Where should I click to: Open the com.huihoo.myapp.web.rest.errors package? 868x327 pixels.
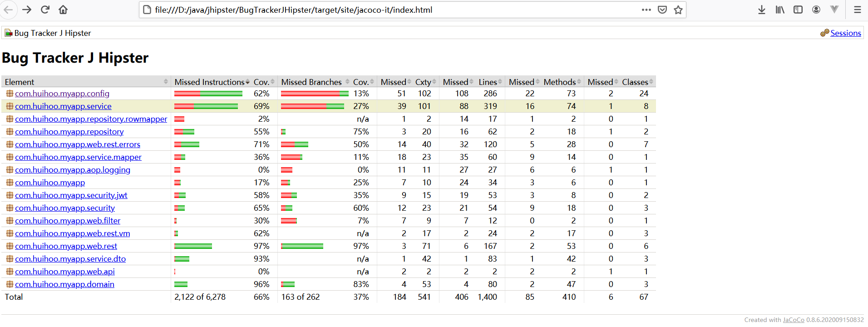click(x=78, y=144)
